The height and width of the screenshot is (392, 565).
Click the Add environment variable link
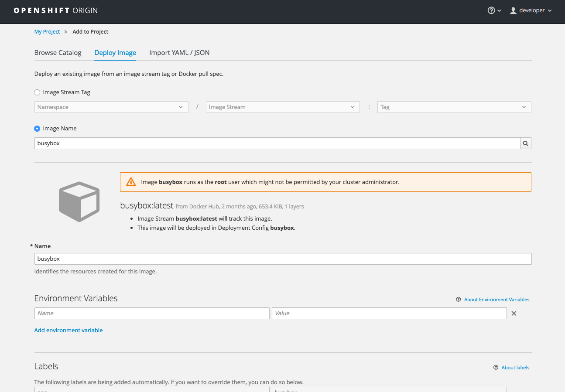click(68, 331)
